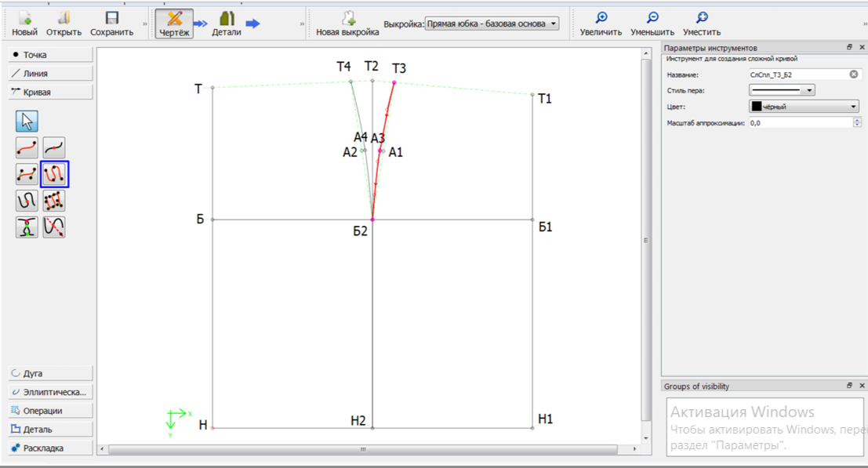This screenshot has width=868, height=468.
Task: Click the blue arrow after Детали
Action: (x=253, y=24)
